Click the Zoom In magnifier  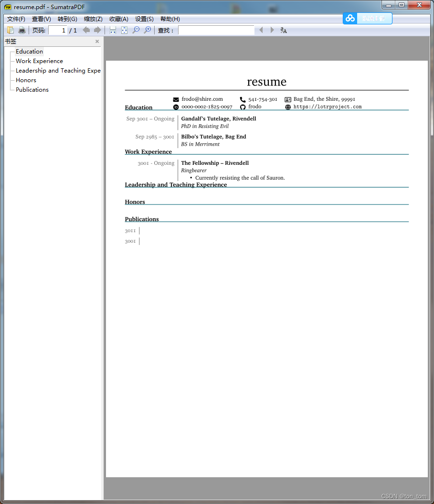(148, 30)
